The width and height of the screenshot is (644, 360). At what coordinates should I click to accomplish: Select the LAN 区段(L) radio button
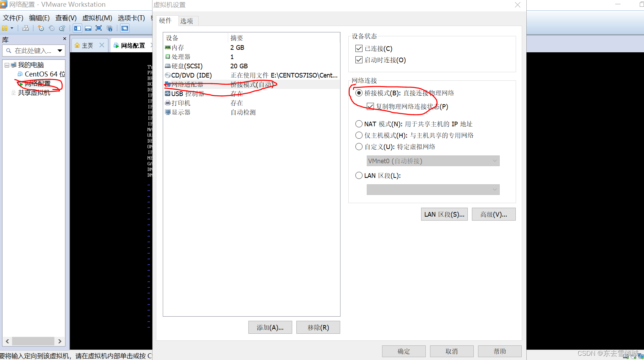(359, 175)
